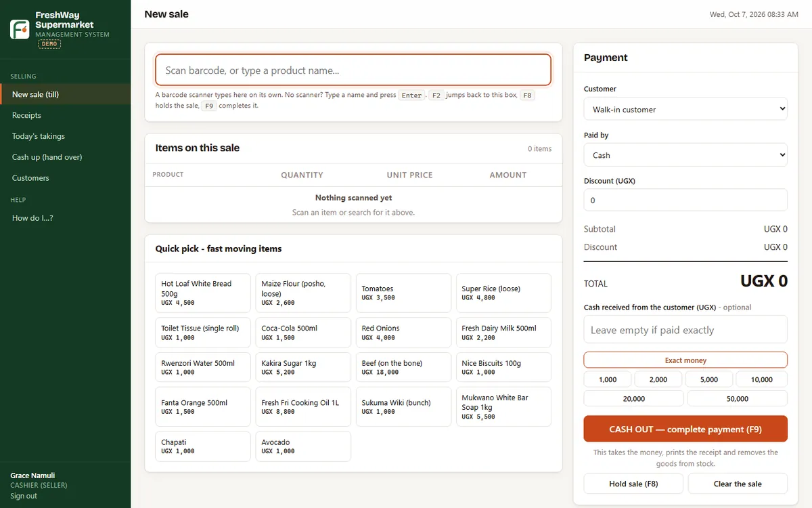Screen dimensions: 812x508
Task: Click Clear the sale button
Action: click(738, 484)
